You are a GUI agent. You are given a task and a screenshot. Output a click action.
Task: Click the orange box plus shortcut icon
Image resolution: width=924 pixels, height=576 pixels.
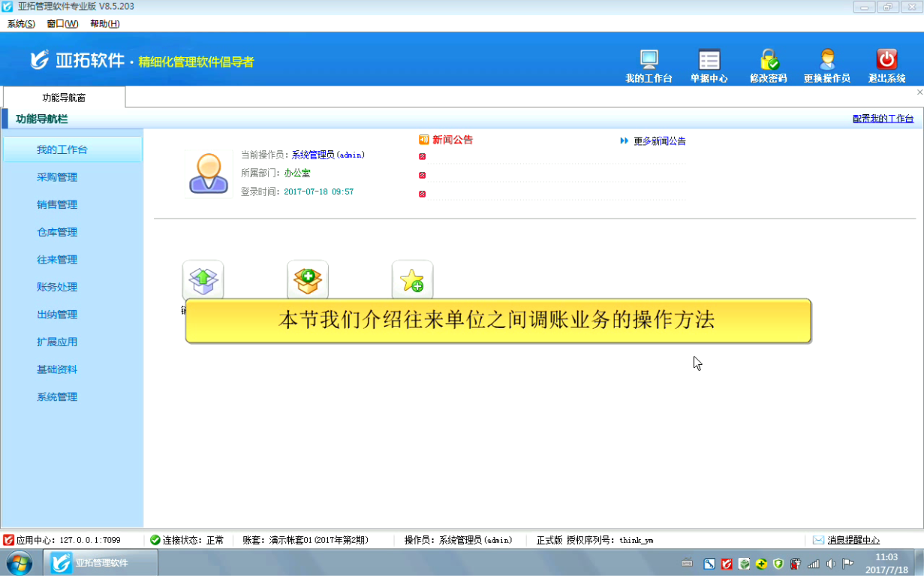coord(308,280)
